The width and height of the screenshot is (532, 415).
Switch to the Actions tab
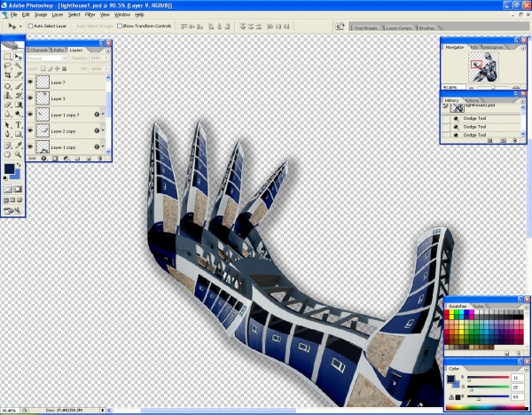point(472,100)
